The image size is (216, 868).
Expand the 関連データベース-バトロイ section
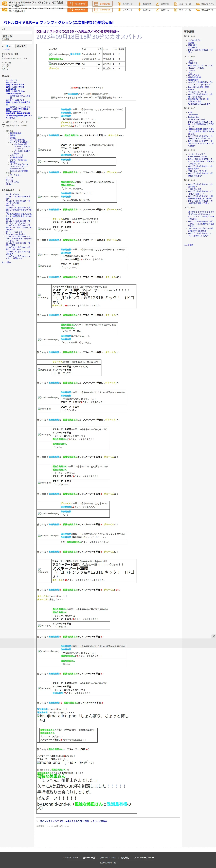[x=3, y=122]
